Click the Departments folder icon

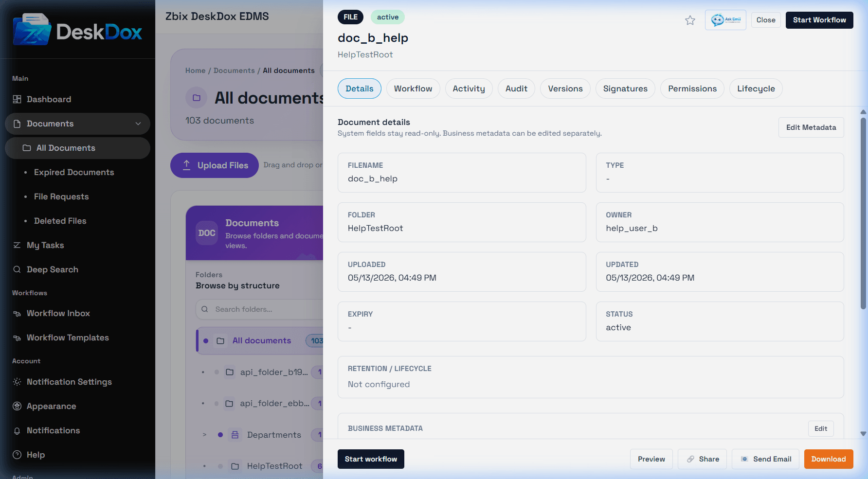235,435
